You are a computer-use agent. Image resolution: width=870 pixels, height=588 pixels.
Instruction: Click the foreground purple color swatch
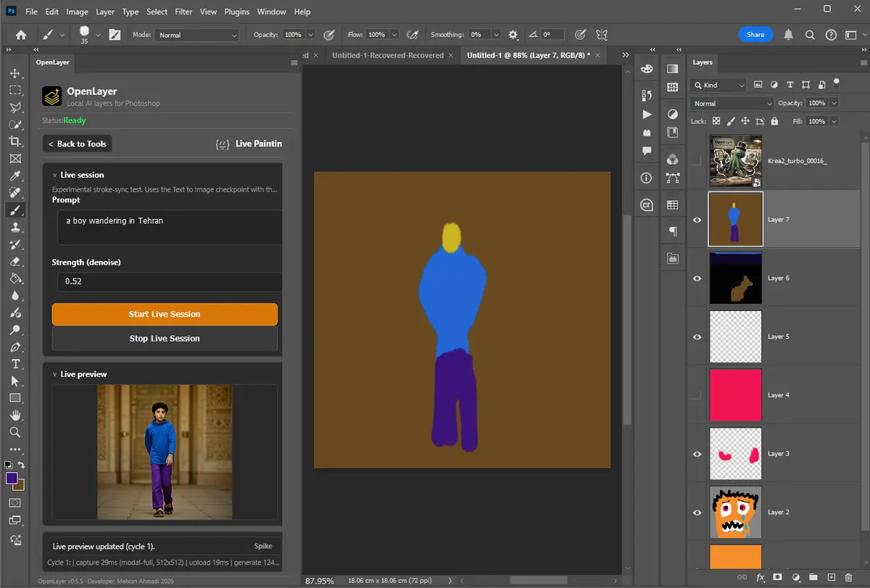point(12,479)
